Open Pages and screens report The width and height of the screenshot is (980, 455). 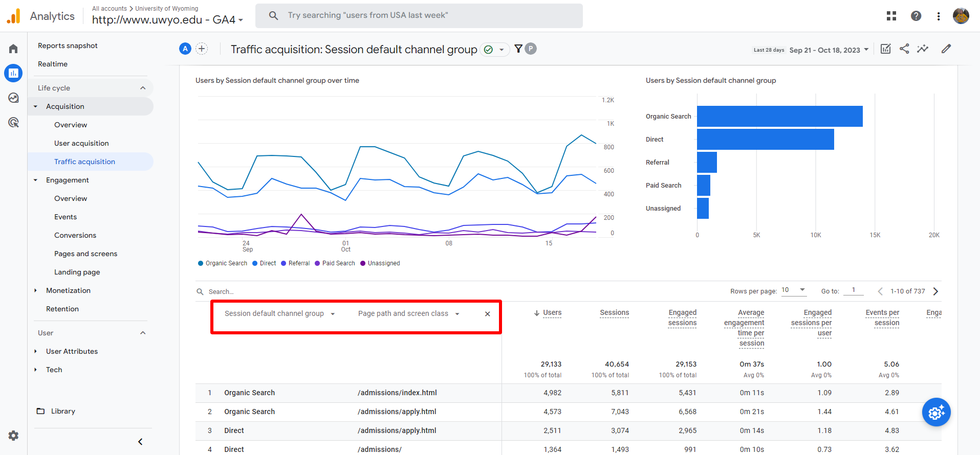tap(85, 254)
